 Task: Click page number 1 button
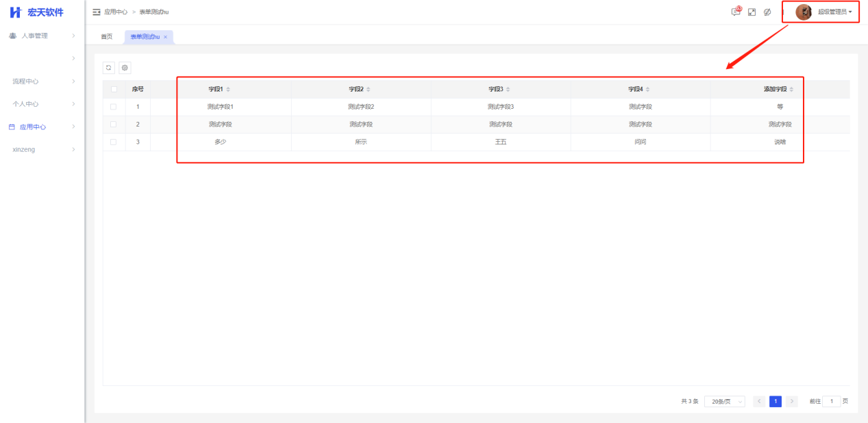pyautogui.click(x=776, y=401)
